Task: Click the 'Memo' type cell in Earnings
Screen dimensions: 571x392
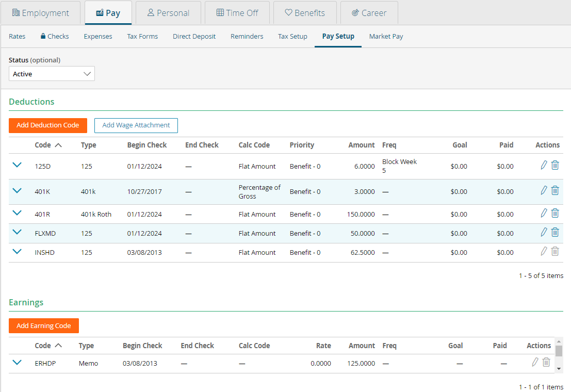Action: pyautogui.click(x=89, y=363)
